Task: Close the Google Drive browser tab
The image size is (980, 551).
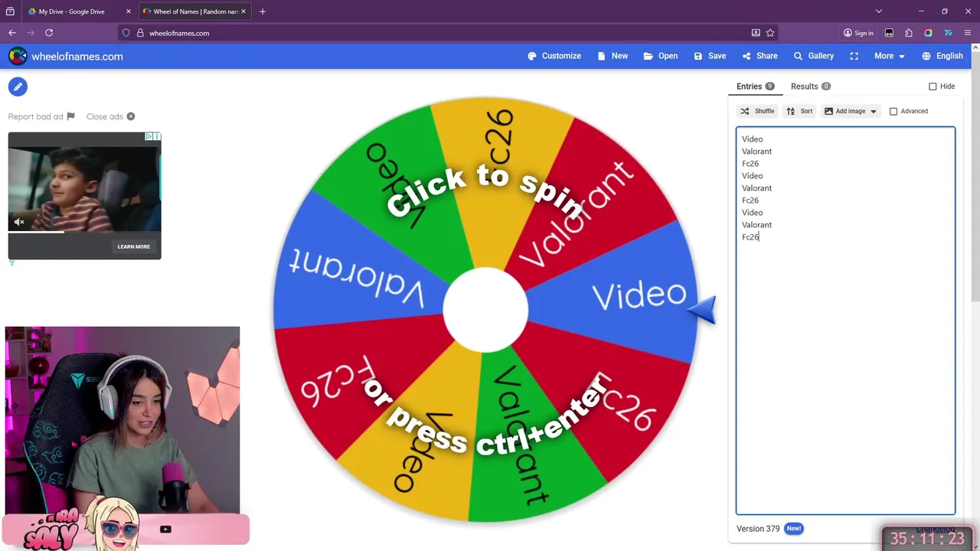Action: (x=129, y=11)
